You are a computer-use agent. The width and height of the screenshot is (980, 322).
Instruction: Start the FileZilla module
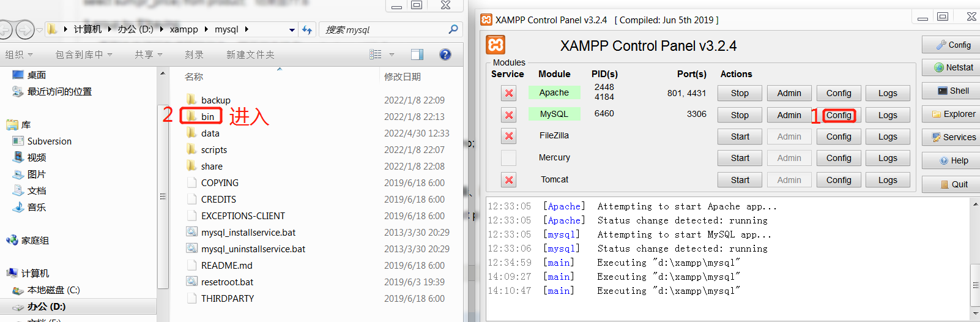click(x=740, y=137)
